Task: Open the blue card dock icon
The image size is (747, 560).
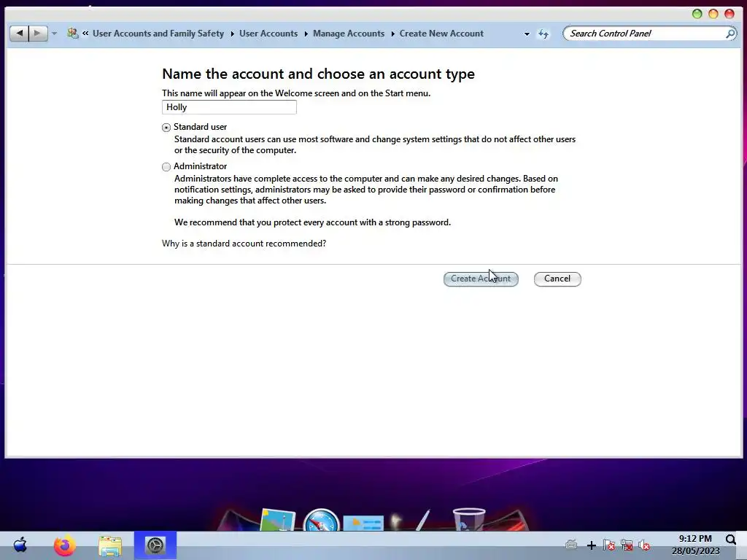Action: (363, 523)
